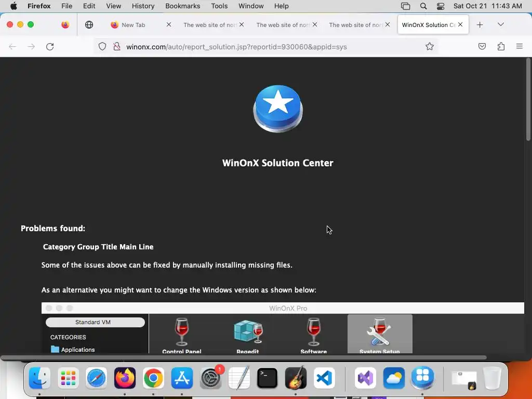Click the forward navigation arrow
This screenshot has height=399, width=532.
pyautogui.click(x=31, y=46)
